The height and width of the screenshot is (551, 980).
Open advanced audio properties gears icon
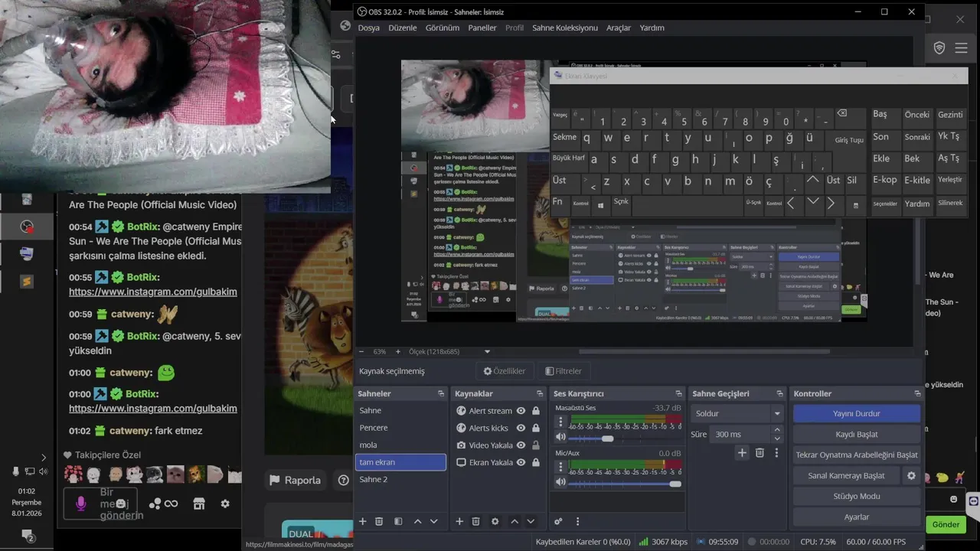[x=558, y=521]
